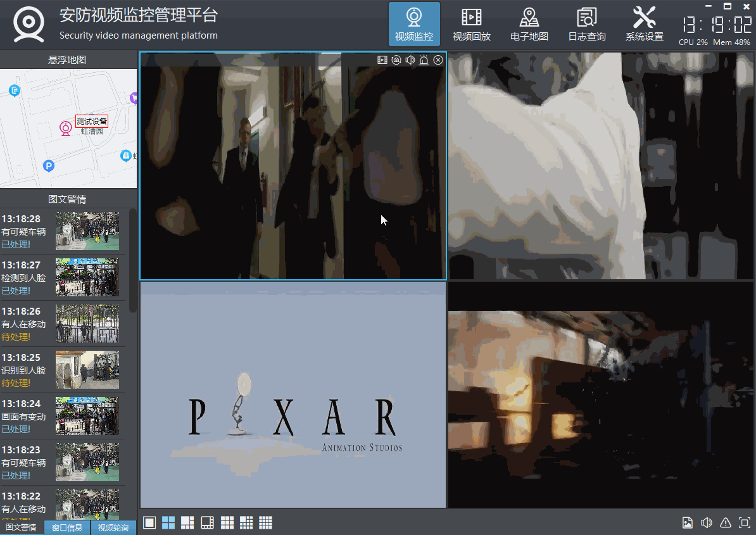756x535 pixels.
Task: Click the CPU 2% usage readout
Action: [693, 42]
